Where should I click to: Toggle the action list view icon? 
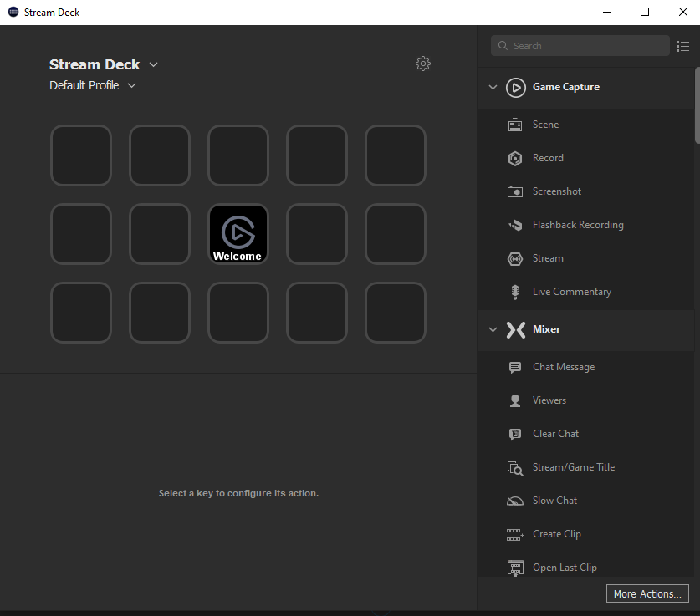click(682, 47)
